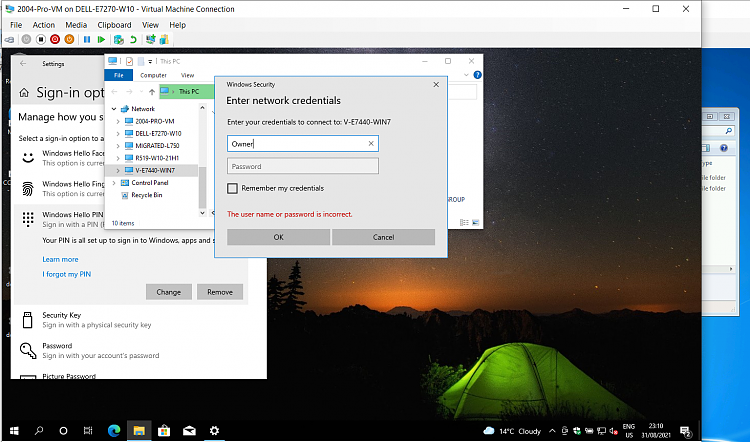Click the muted volume tray icon
750x442 pixels.
pyautogui.click(x=614, y=431)
